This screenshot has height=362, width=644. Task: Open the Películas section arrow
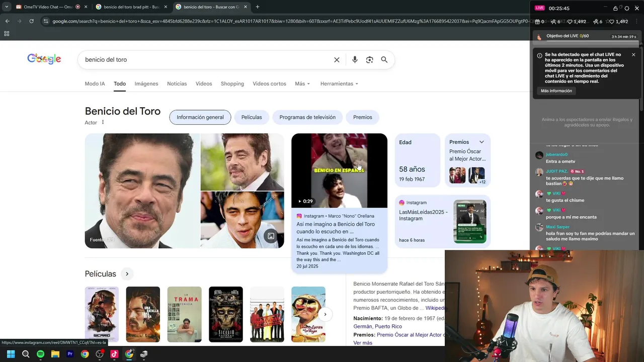tap(127, 274)
